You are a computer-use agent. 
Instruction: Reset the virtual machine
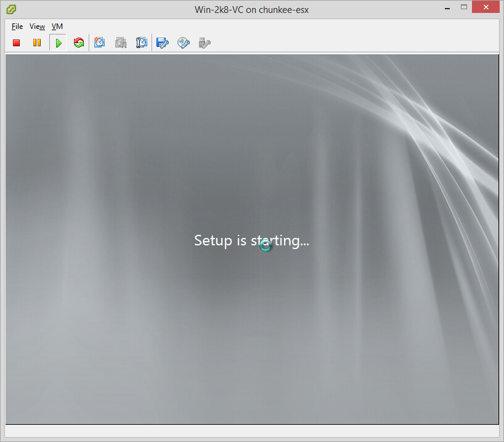(x=78, y=43)
